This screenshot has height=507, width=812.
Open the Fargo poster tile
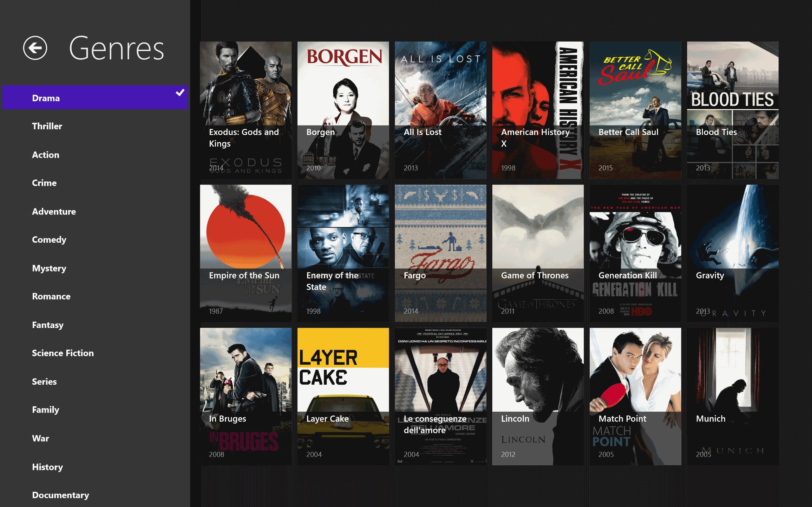pyautogui.click(x=440, y=253)
